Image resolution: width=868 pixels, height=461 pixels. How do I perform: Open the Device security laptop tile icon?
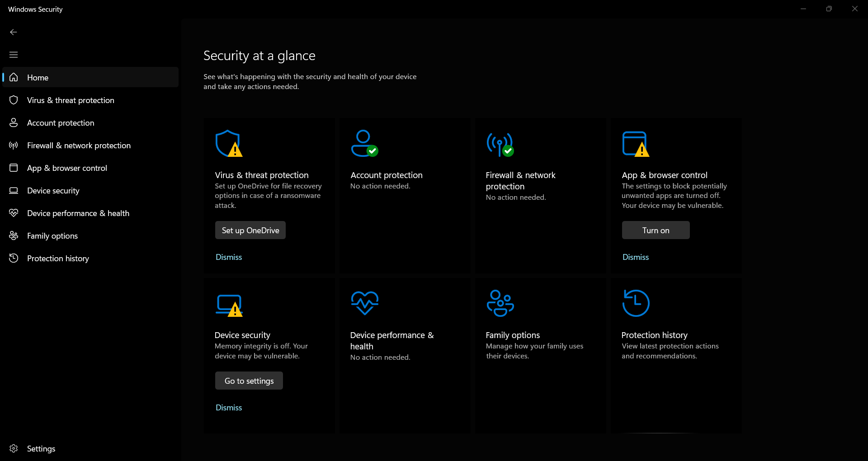229,306
